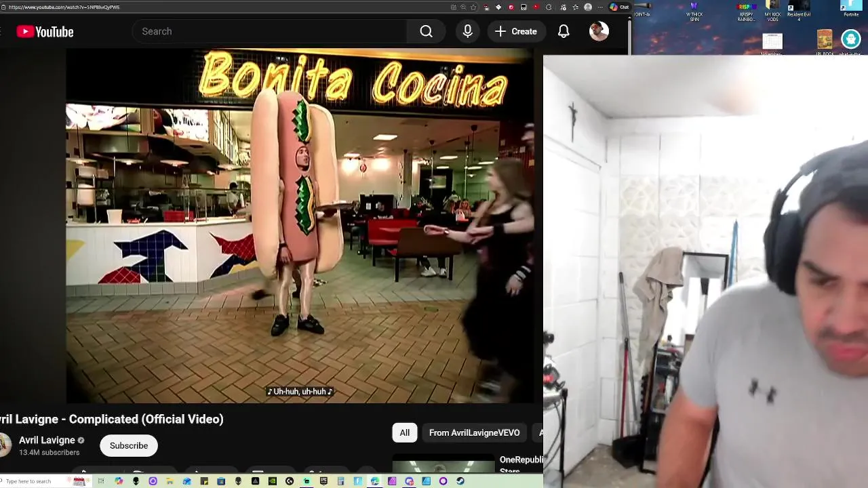Click the magnifier search button

pos(426,31)
